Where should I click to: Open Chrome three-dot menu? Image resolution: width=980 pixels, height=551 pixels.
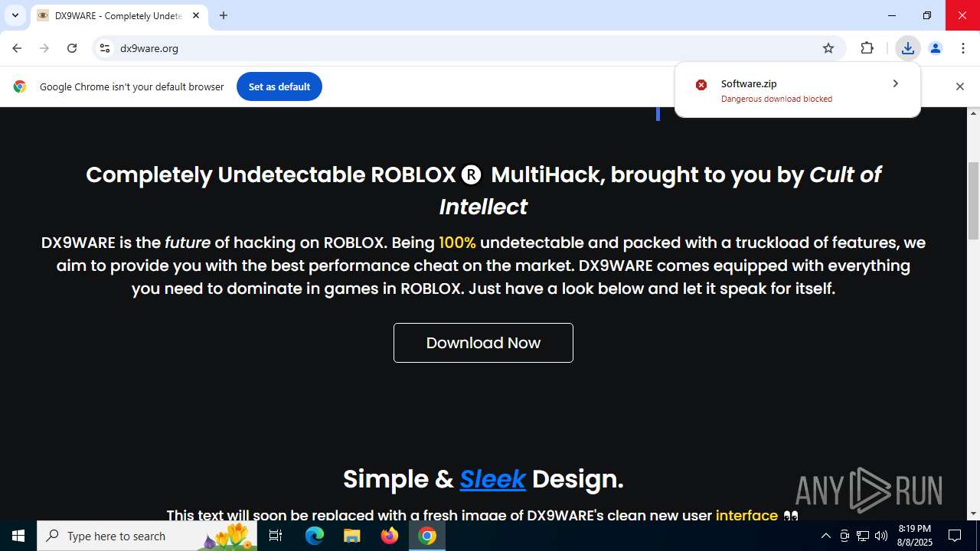pos(963,48)
